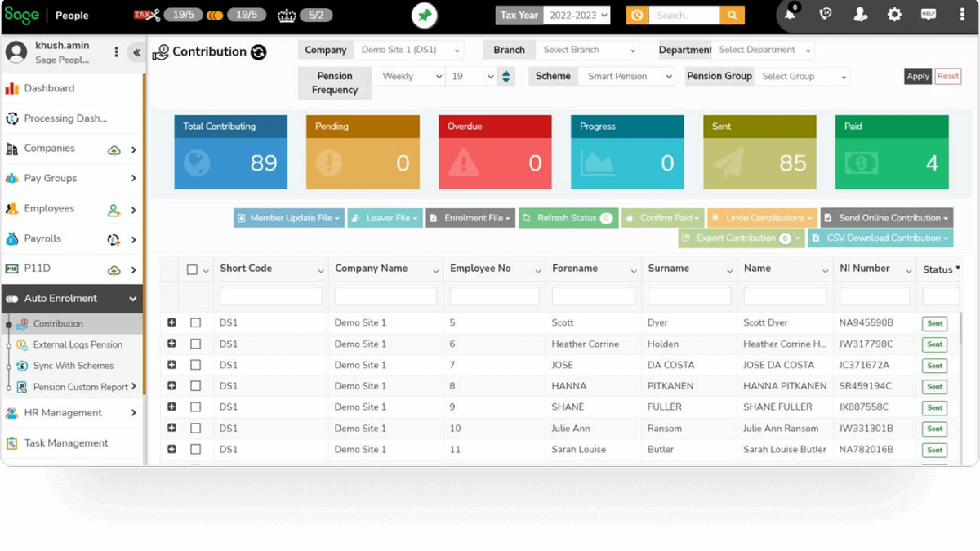Open the settings gear icon
Screen dimensions: 980x551
[894, 14]
